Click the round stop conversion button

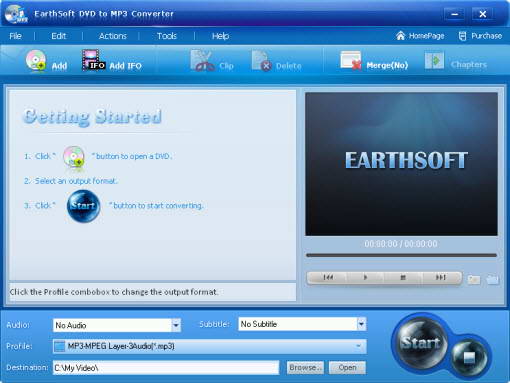pyautogui.click(x=469, y=358)
